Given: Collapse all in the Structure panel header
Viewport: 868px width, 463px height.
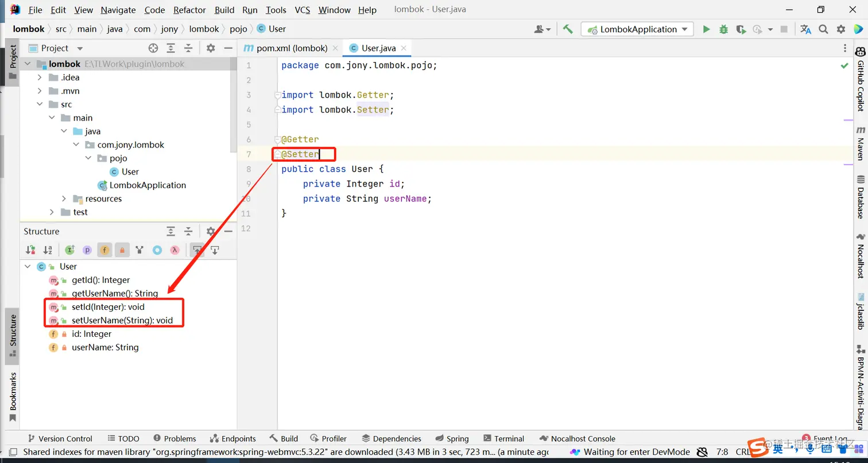Looking at the screenshot, I should tap(188, 231).
